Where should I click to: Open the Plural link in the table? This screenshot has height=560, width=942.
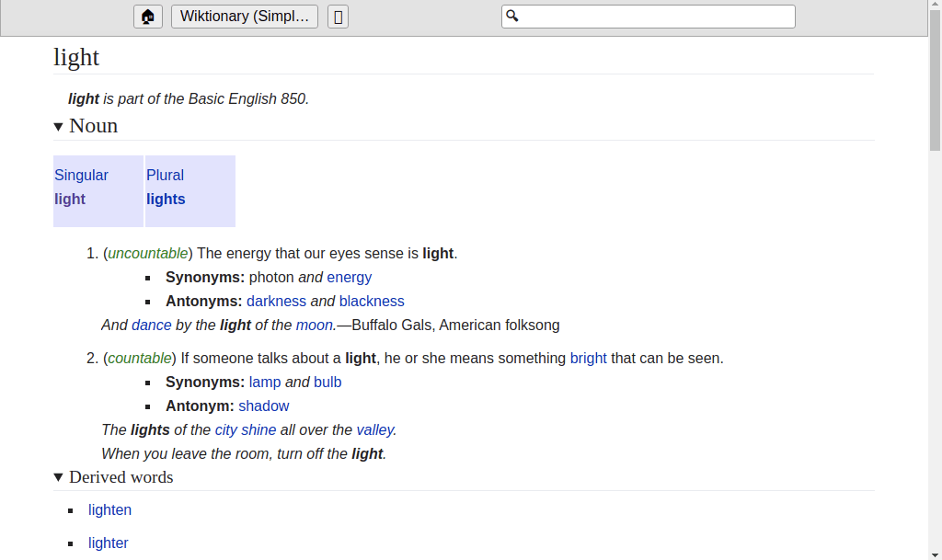pyautogui.click(x=165, y=175)
